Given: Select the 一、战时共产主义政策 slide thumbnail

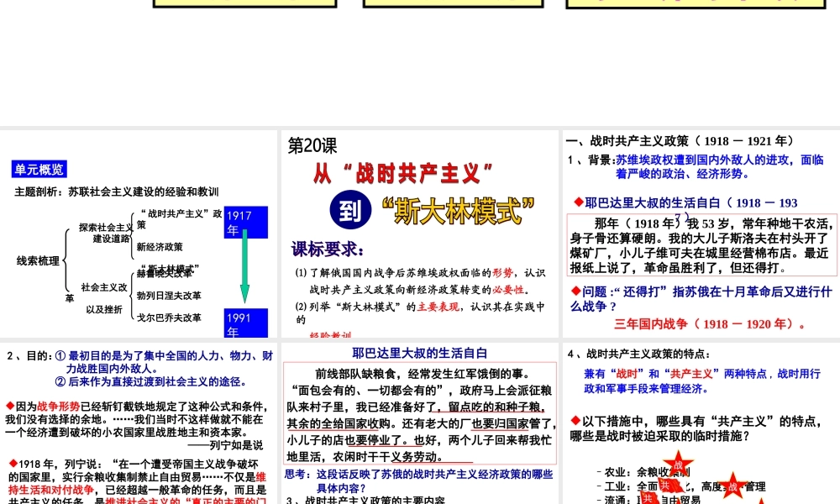Looking at the screenshot, I should pyautogui.click(x=701, y=234).
